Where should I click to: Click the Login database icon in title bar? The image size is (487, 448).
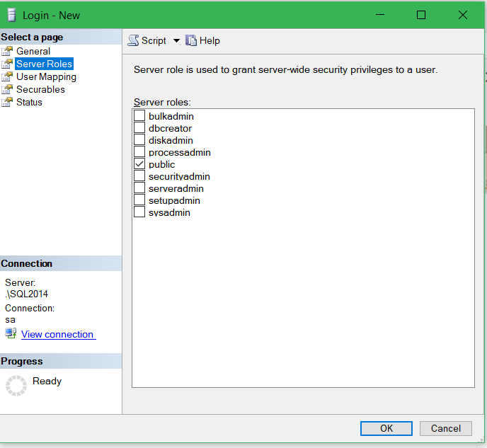11,15
